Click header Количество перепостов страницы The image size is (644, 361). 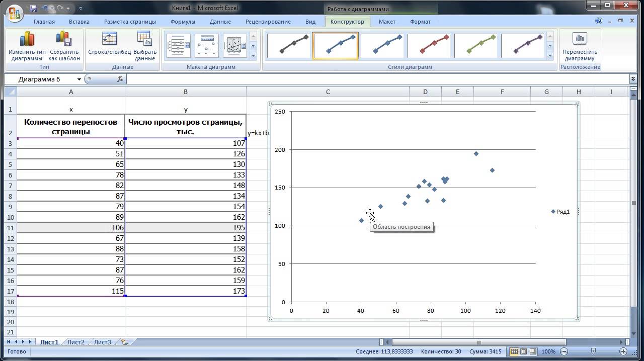pyautogui.click(x=71, y=127)
